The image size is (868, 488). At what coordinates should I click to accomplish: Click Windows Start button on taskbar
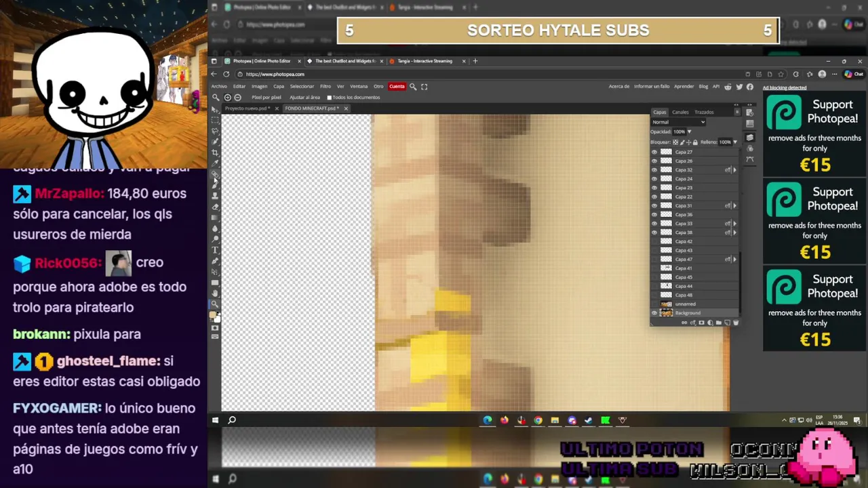[215, 420]
